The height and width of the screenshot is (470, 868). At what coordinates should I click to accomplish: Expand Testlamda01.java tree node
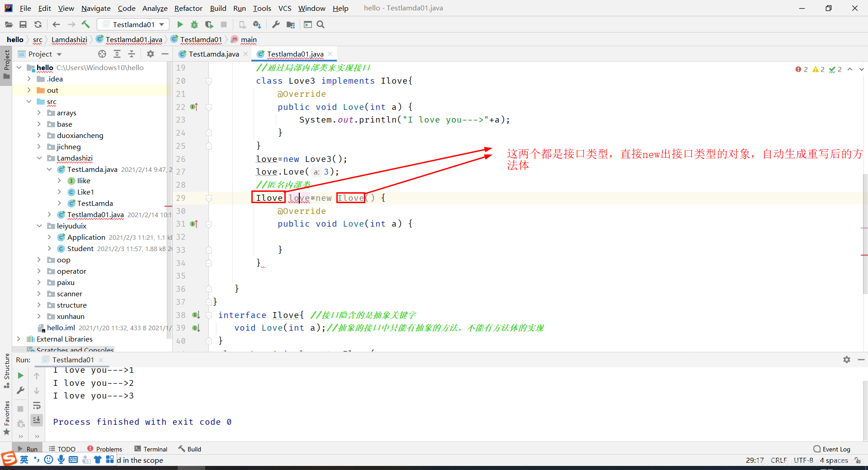(49, 214)
